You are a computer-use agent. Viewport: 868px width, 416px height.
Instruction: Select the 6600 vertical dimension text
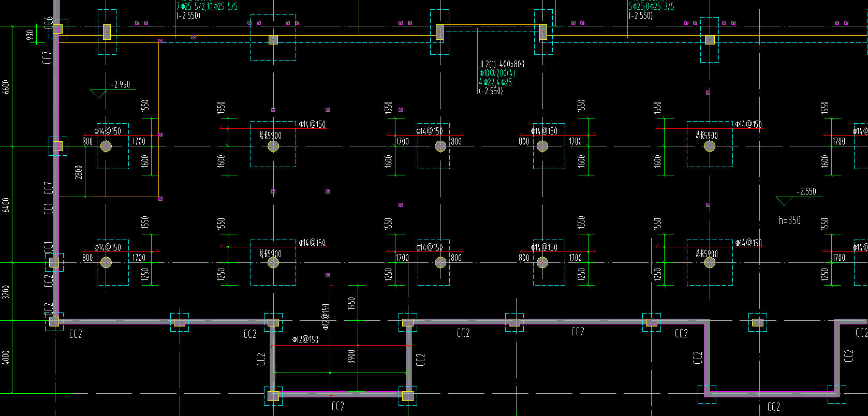pos(6,86)
